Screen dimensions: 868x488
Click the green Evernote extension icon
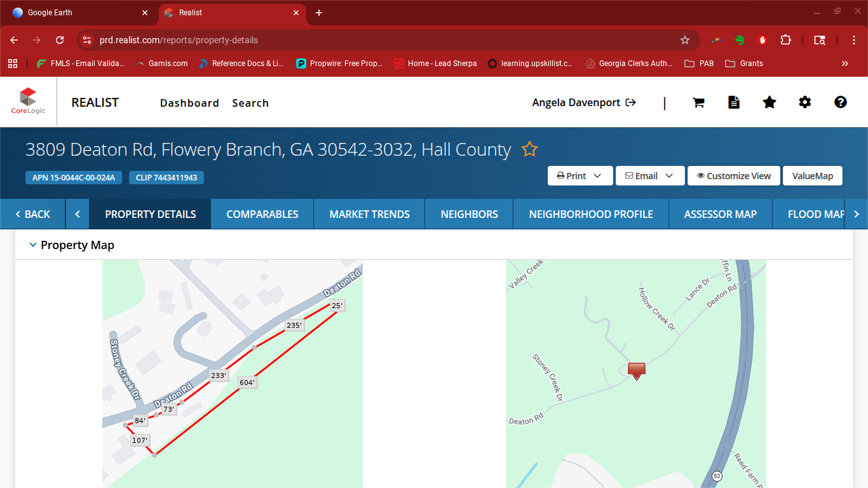740,40
